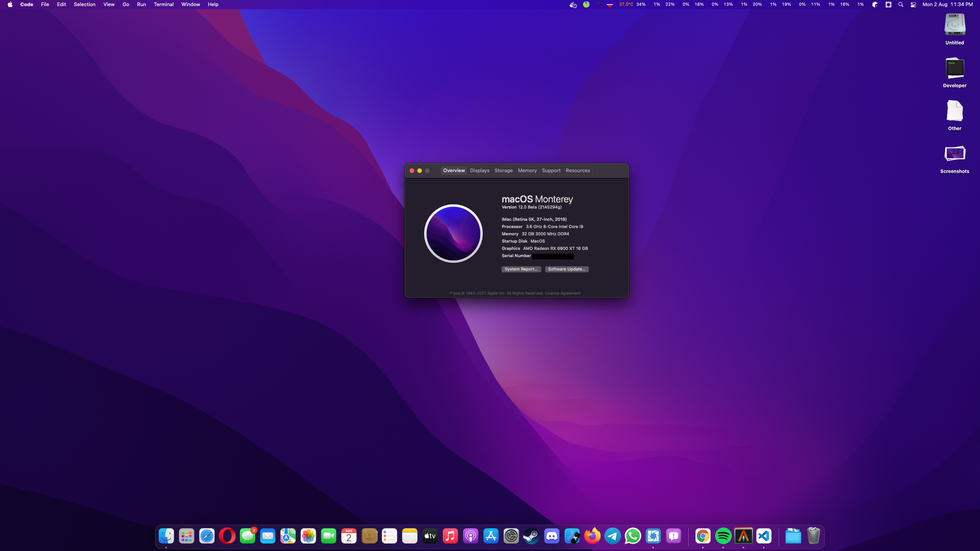Open Finder from the Dock
980x551 pixels.
(x=166, y=536)
